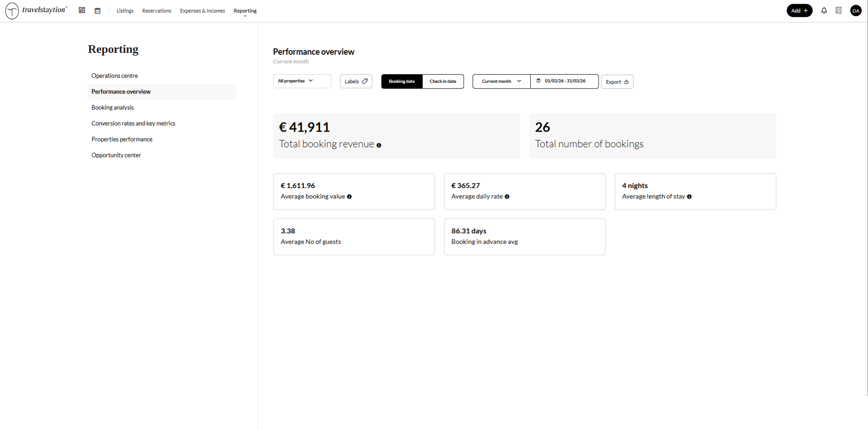This screenshot has height=430, width=868.
Task: Select the Booking date toggle
Action: (401, 81)
